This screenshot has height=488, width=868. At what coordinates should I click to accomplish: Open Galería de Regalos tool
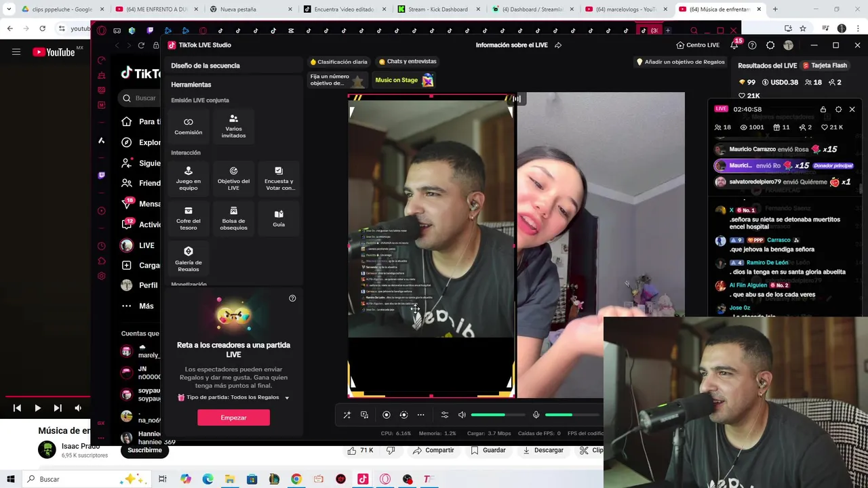[x=189, y=259]
